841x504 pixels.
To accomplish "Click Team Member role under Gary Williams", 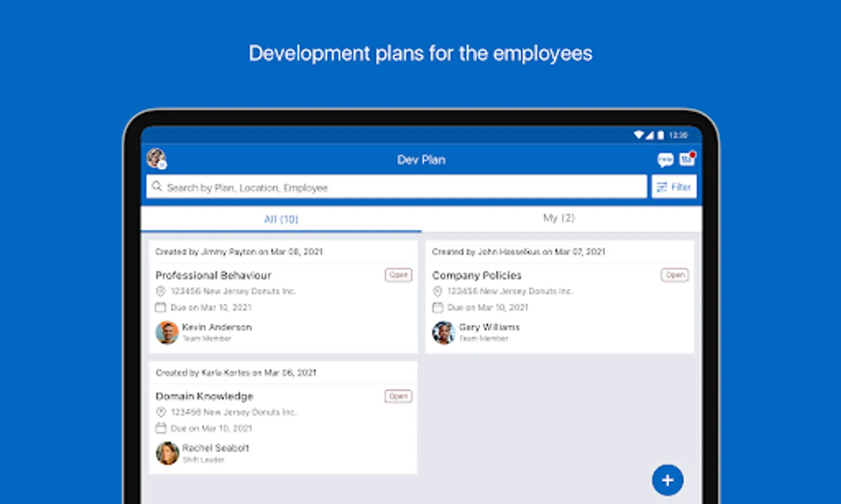I will click(484, 338).
